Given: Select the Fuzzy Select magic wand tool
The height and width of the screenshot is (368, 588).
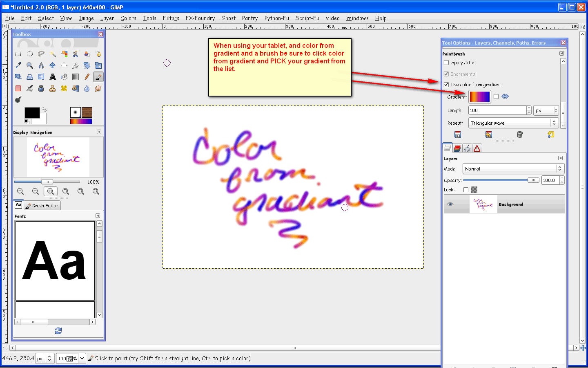Looking at the screenshot, I should click(53, 54).
